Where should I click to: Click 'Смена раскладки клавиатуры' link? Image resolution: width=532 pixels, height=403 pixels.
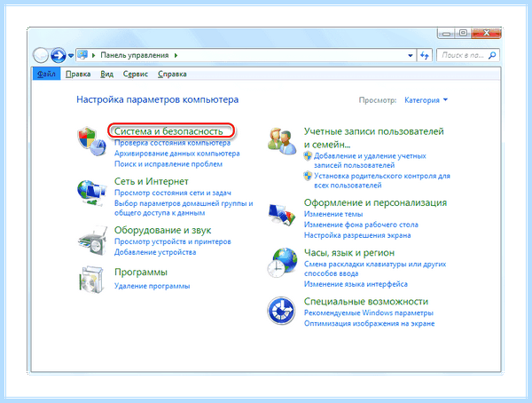tap(375, 268)
